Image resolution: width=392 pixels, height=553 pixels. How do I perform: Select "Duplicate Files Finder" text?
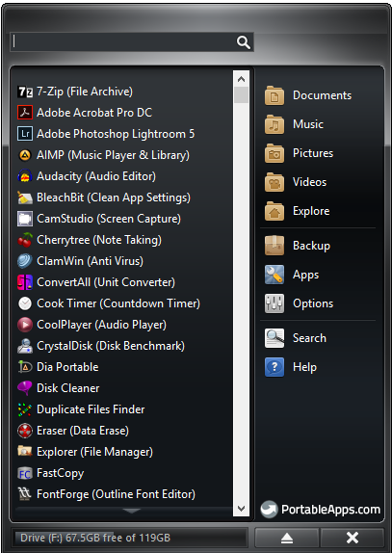[91, 409]
